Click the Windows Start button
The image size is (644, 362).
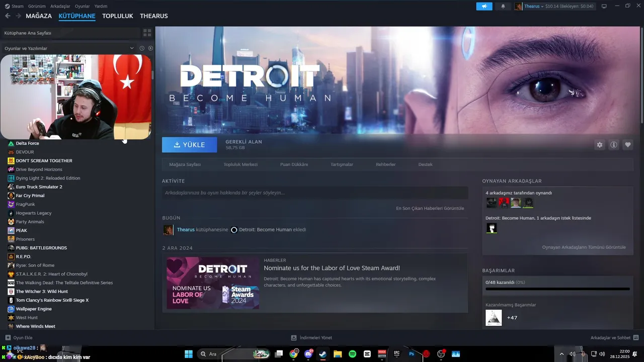coord(189,354)
